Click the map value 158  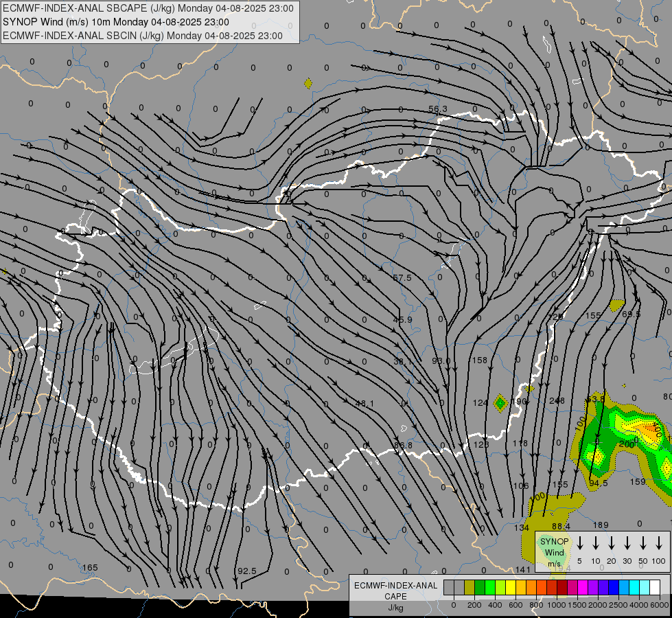(480, 360)
